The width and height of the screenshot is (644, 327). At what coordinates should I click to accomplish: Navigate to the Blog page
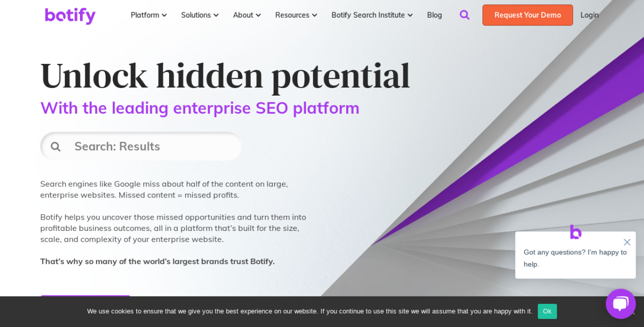click(x=434, y=15)
